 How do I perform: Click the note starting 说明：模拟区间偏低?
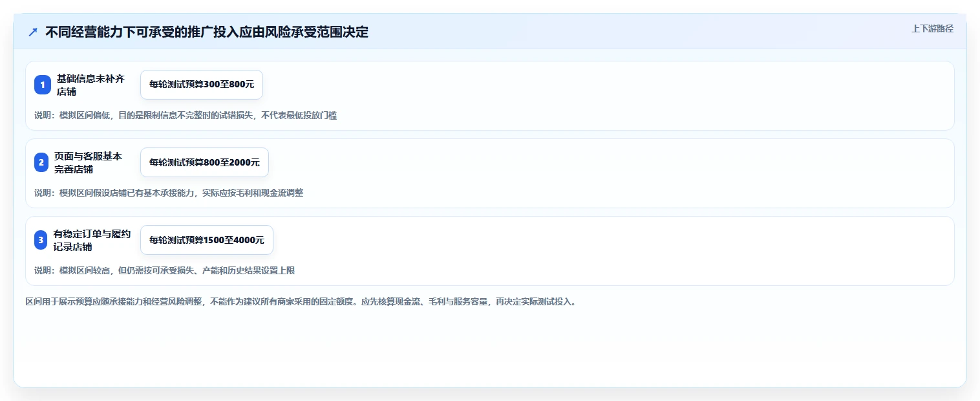[x=186, y=116]
